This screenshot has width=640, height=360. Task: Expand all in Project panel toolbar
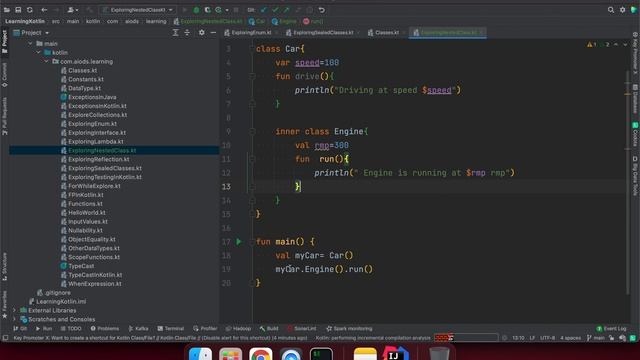point(176,33)
